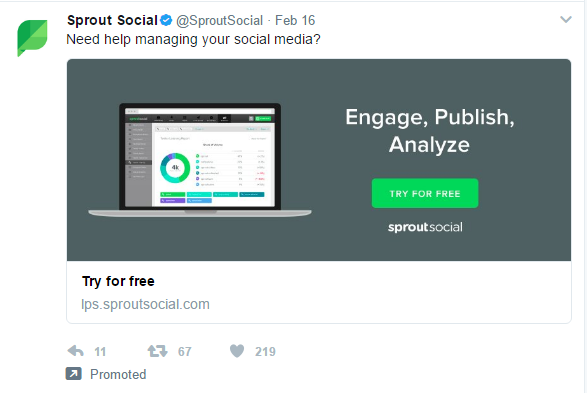Click the Promoted arrow icon

pyautogui.click(x=74, y=374)
